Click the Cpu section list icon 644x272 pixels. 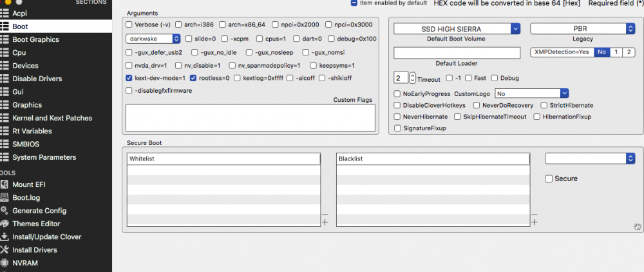tap(4, 53)
